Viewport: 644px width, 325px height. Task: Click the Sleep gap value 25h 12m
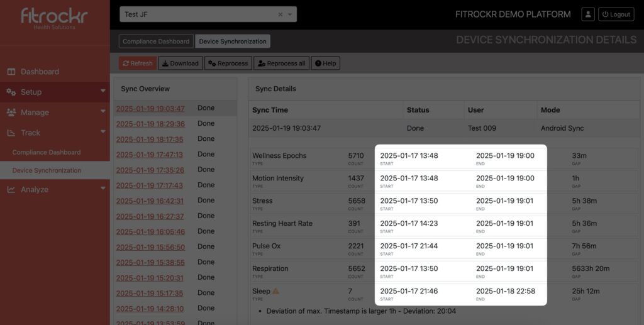[586, 291]
